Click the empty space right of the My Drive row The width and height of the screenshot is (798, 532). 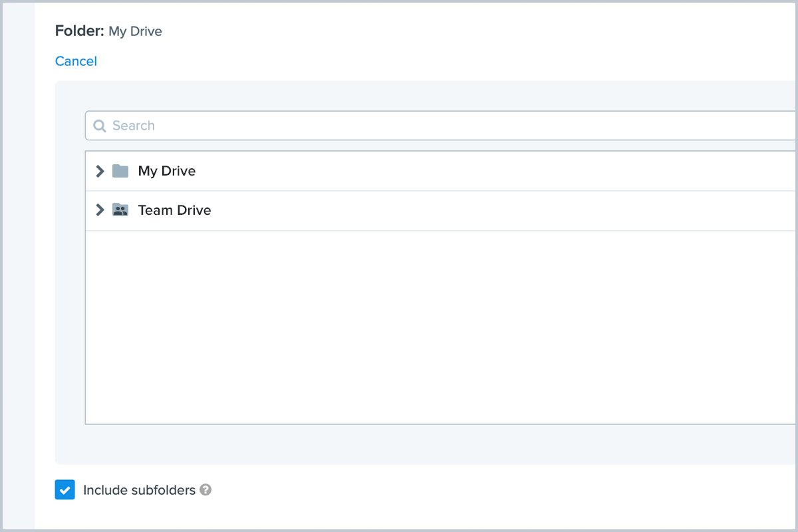(499, 171)
